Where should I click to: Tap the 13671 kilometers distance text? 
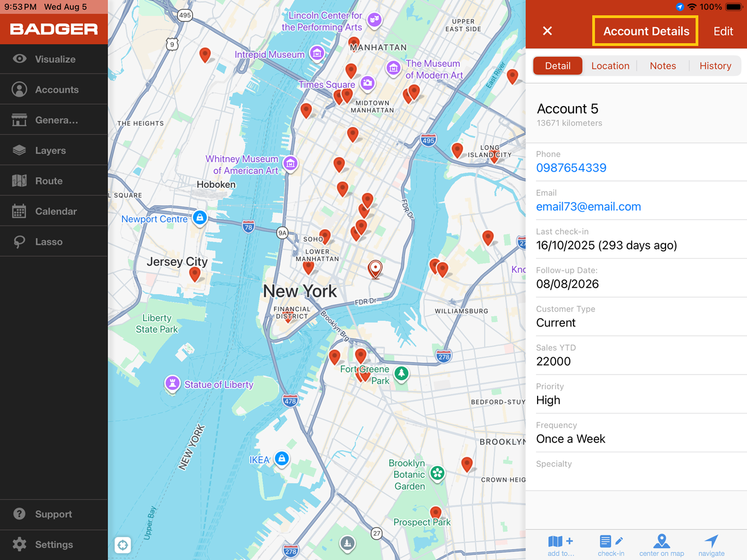click(569, 123)
